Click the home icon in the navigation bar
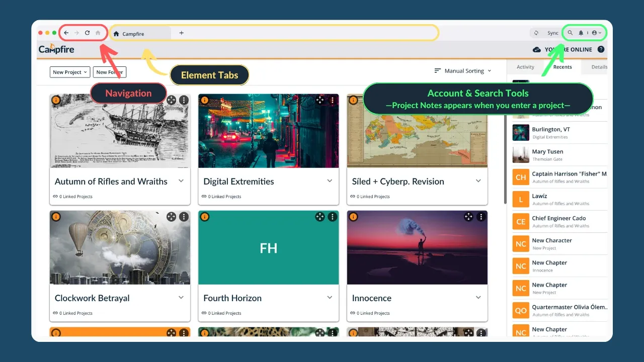 click(x=98, y=33)
